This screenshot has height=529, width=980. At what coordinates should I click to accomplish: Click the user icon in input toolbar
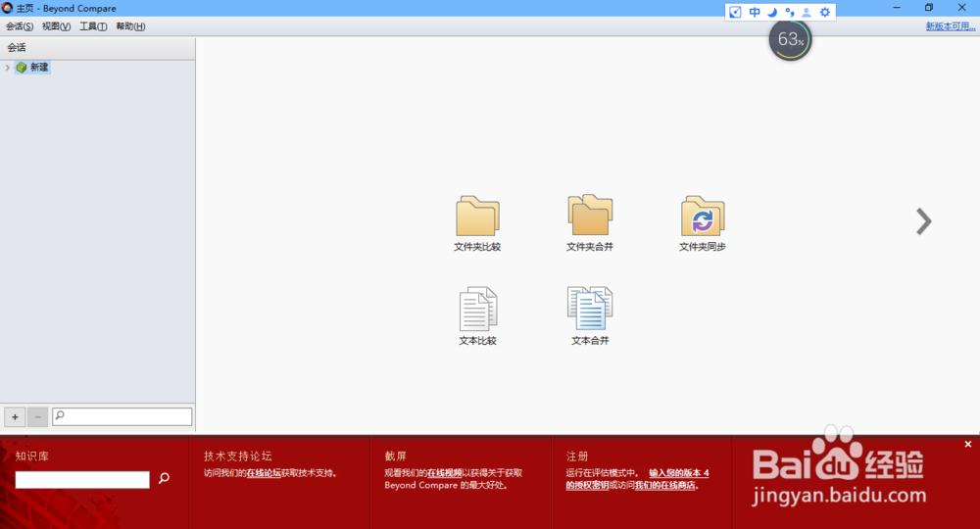[807, 12]
